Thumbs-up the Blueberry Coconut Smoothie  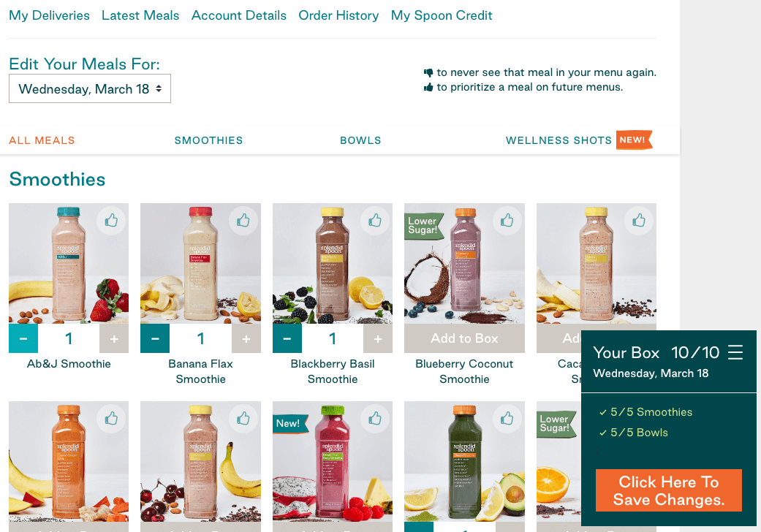point(507,221)
